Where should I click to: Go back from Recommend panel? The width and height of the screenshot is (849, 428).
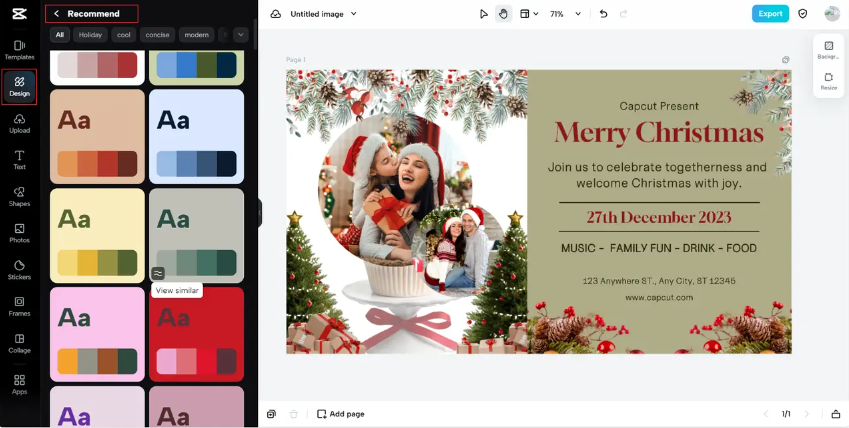coord(57,14)
